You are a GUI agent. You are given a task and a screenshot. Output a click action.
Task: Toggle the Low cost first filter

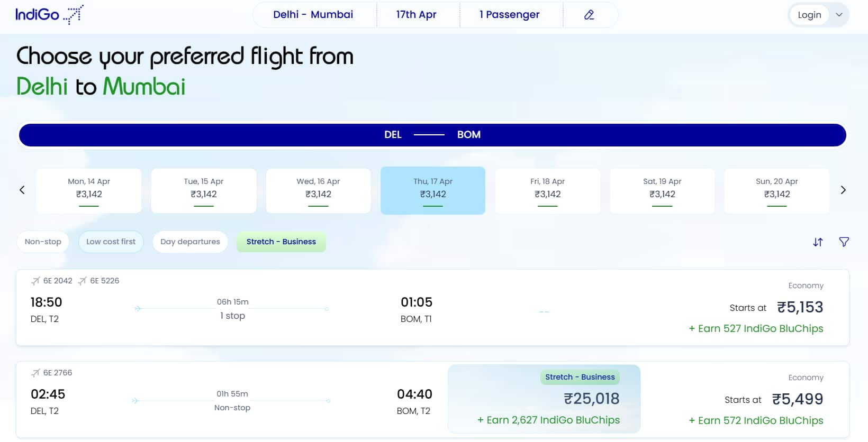(111, 242)
